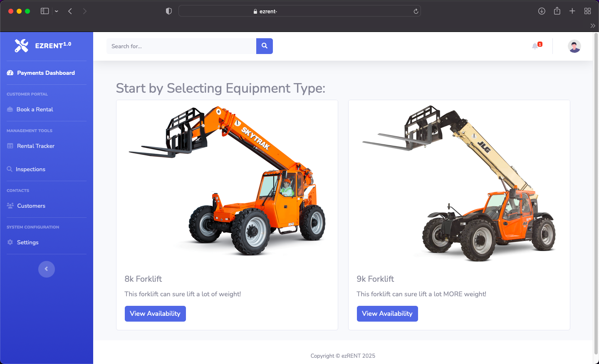Open Book a Rental page

(47, 109)
